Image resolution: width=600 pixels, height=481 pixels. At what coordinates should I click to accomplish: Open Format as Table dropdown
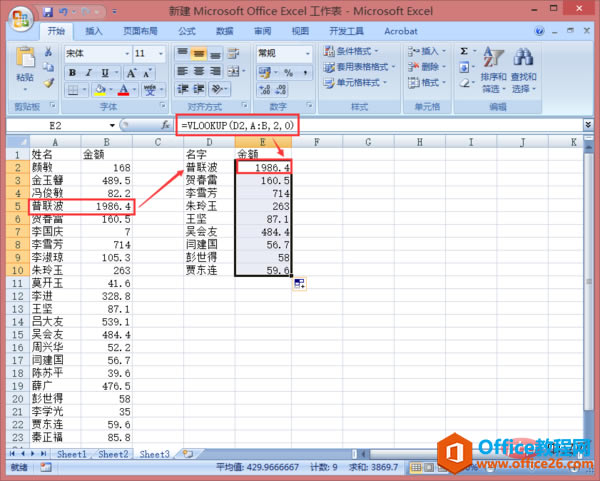(x=359, y=67)
